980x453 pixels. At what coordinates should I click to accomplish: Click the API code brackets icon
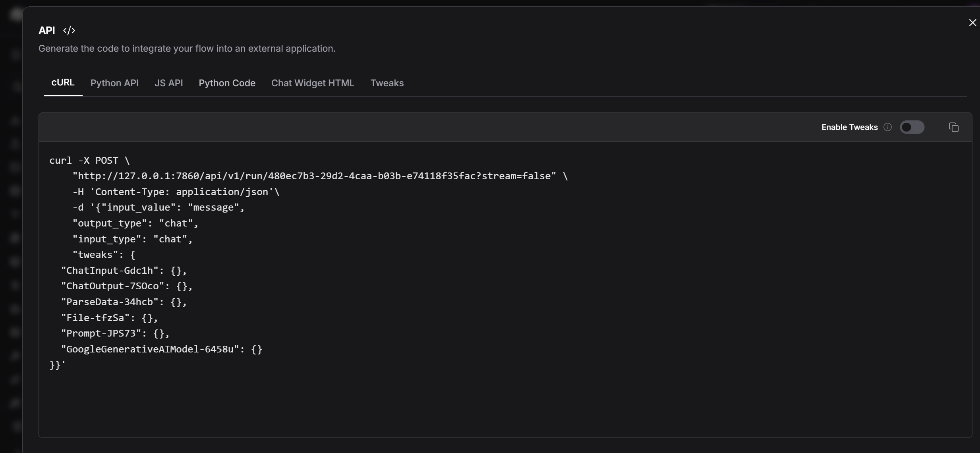point(69,31)
